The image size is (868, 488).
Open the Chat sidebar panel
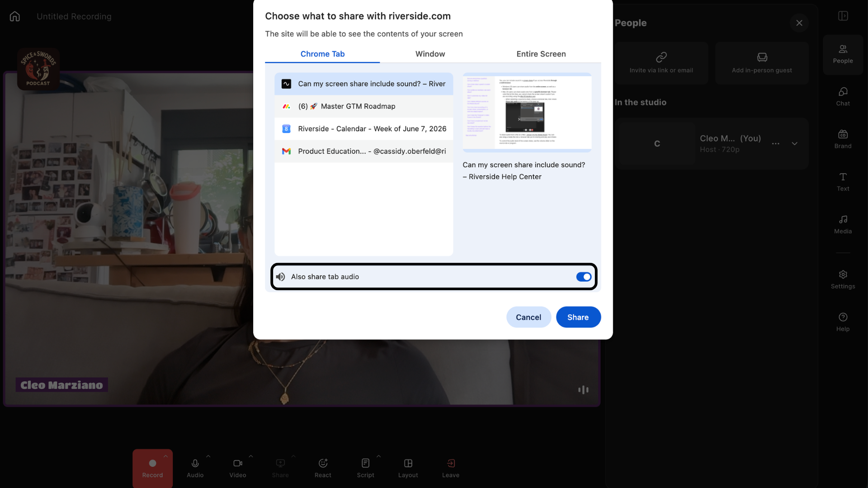click(843, 97)
